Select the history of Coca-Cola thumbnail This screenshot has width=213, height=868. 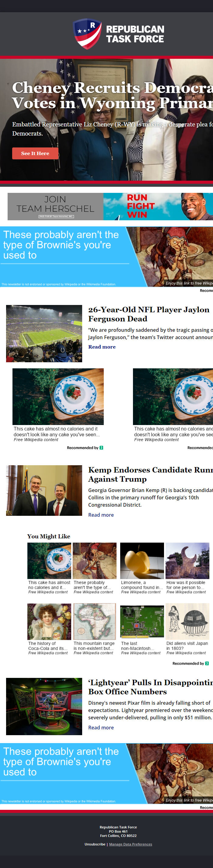(x=49, y=621)
